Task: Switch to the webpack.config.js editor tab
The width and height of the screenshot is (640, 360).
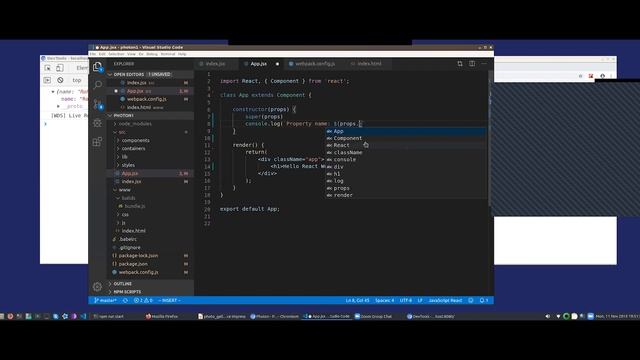Action: coord(315,64)
